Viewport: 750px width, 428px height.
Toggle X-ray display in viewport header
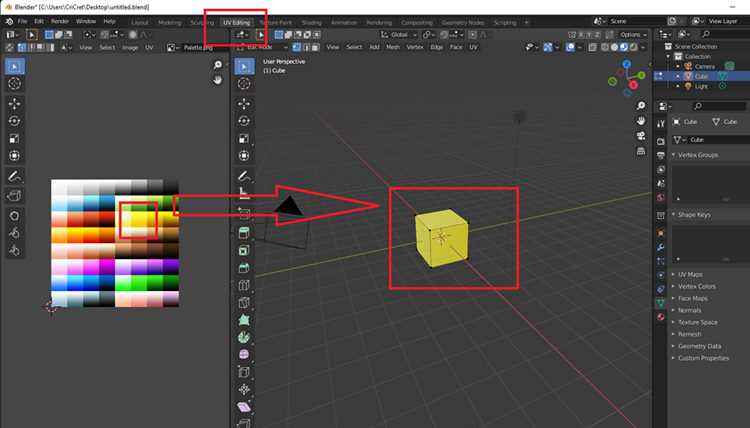coord(593,47)
